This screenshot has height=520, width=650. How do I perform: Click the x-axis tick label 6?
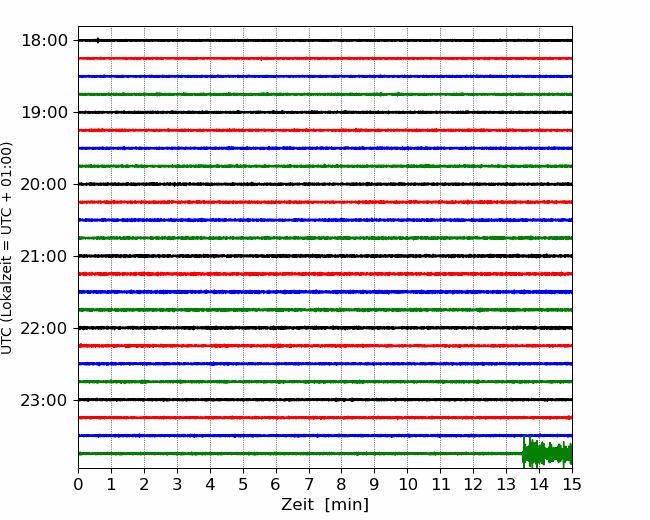tap(276, 484)
